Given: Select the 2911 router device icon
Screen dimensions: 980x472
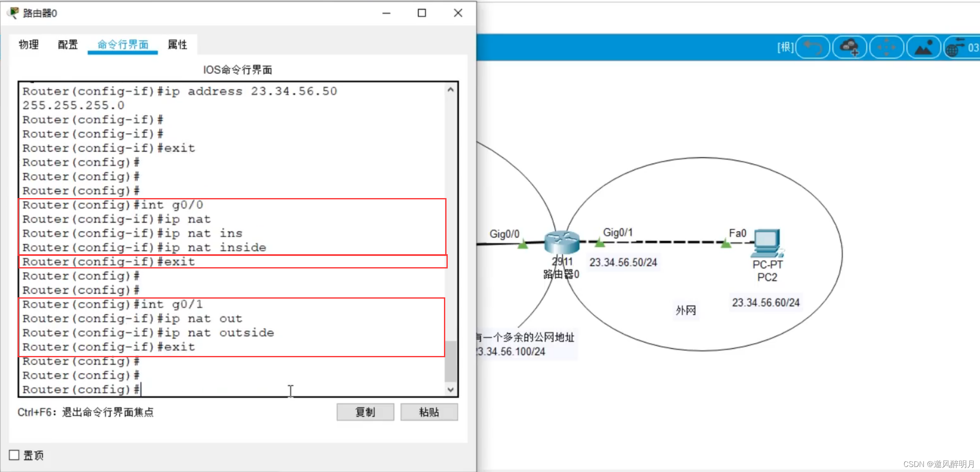Looking at the screenshot, I should pyautogui.click(x=562, y=242).
